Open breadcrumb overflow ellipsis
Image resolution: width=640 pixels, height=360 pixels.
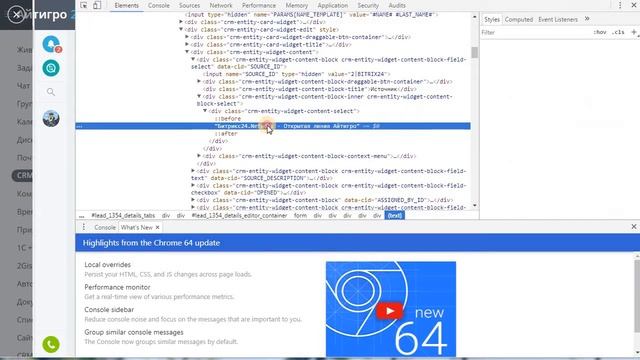point(82,215)
